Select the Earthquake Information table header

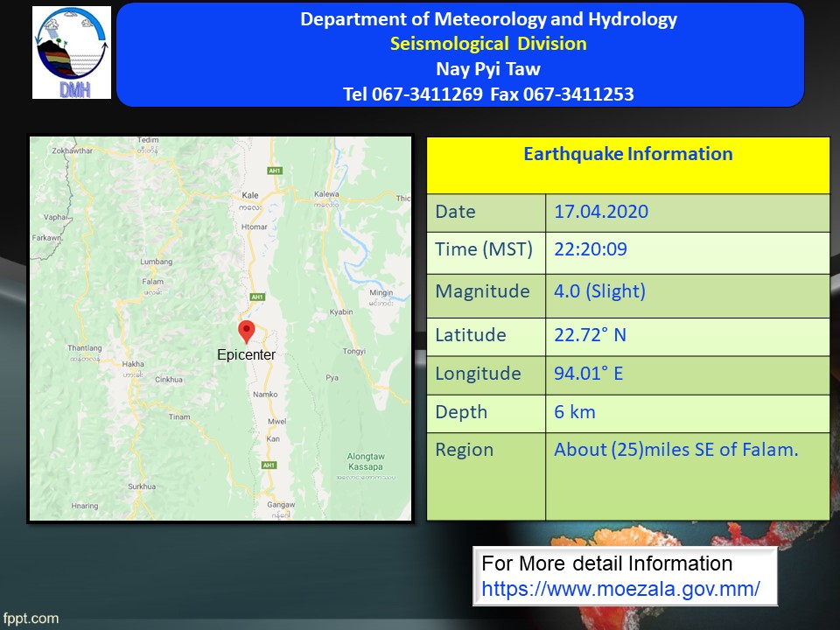pos(627,155)
